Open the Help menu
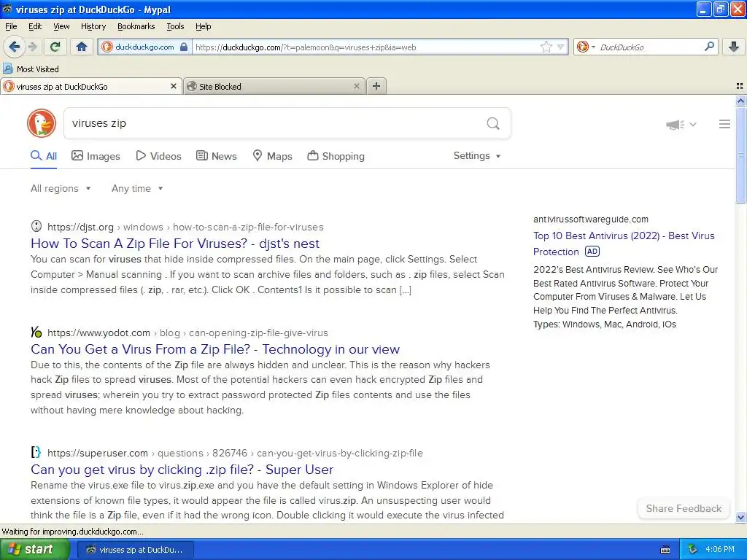Viewport: 747px width, 560px height. pos(203,27)
